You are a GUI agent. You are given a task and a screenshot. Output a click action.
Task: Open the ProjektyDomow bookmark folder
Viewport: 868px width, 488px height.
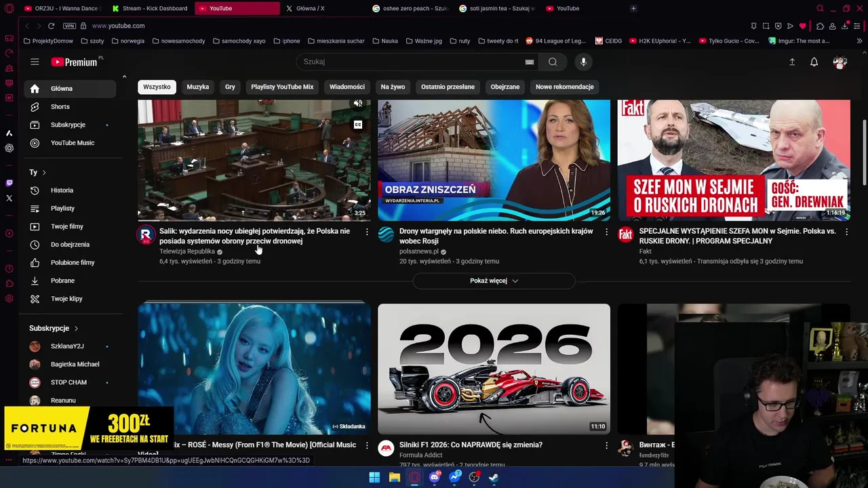pyautogui.click(x=48, y=41)
